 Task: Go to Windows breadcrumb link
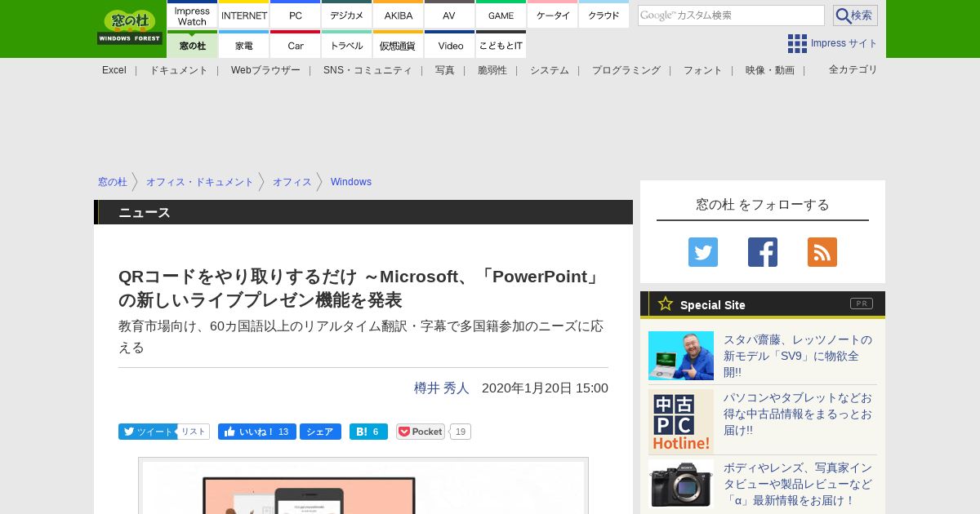pyautogui.click(x=351, y=182)
